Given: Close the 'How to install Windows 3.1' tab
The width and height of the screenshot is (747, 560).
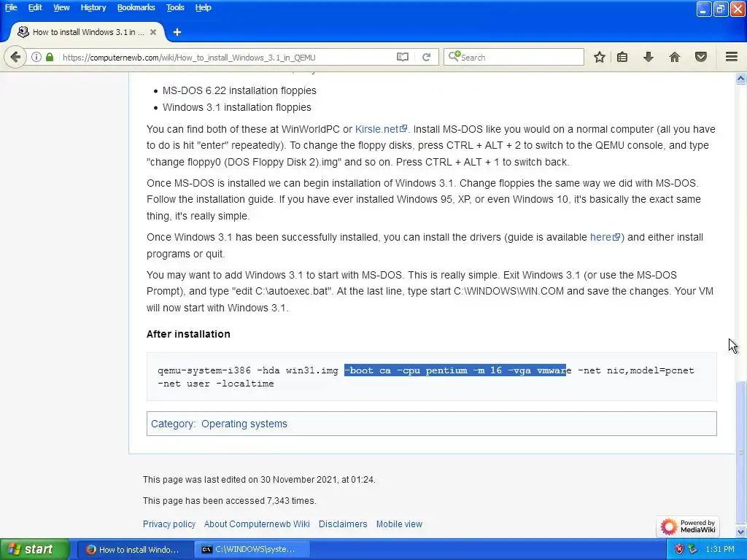Looking at the screenshot, I should pyautogui.click(x=153, y=32).
